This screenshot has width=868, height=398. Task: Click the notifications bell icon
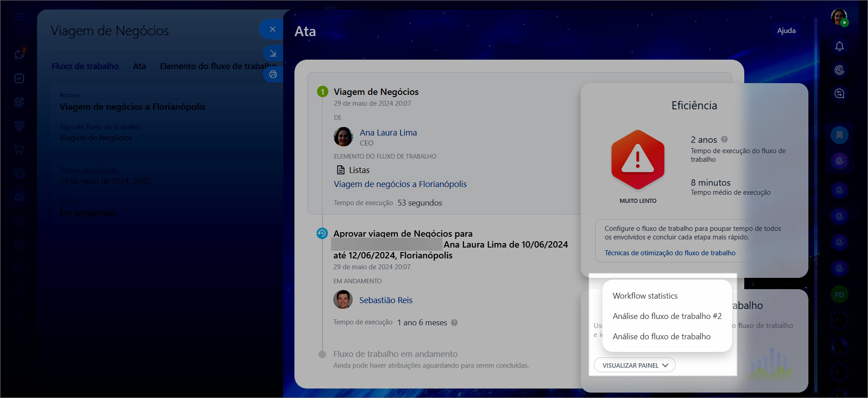tap(839, 47)
